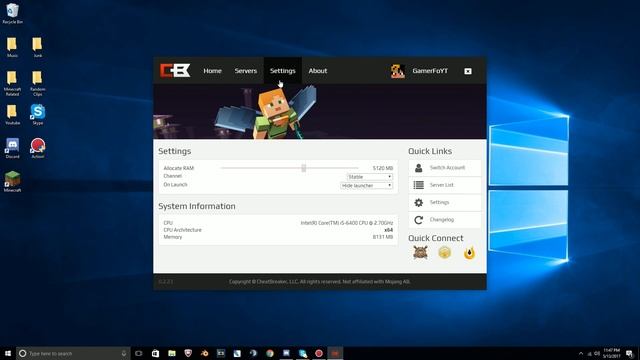640x360 pixels.
Task: Open File Explorer from the taskbar
Action: click(172, 353)
